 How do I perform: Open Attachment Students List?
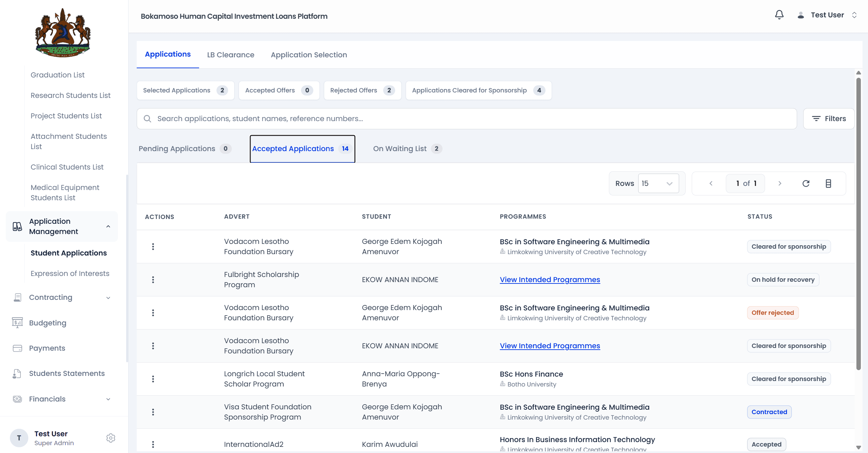[69, 142]
